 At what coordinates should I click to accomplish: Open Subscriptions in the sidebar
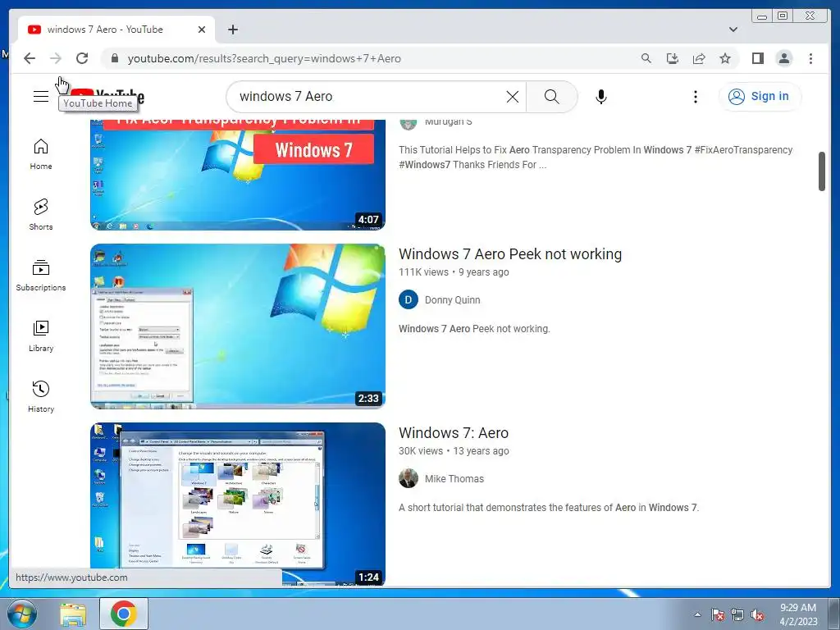pos(41,276)
